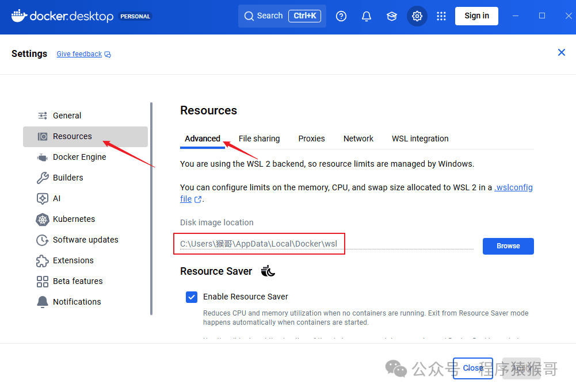This screenshot has height=392, width=576.
Task: Open the Extensions puzzle piece section
Action: (73, 260)
